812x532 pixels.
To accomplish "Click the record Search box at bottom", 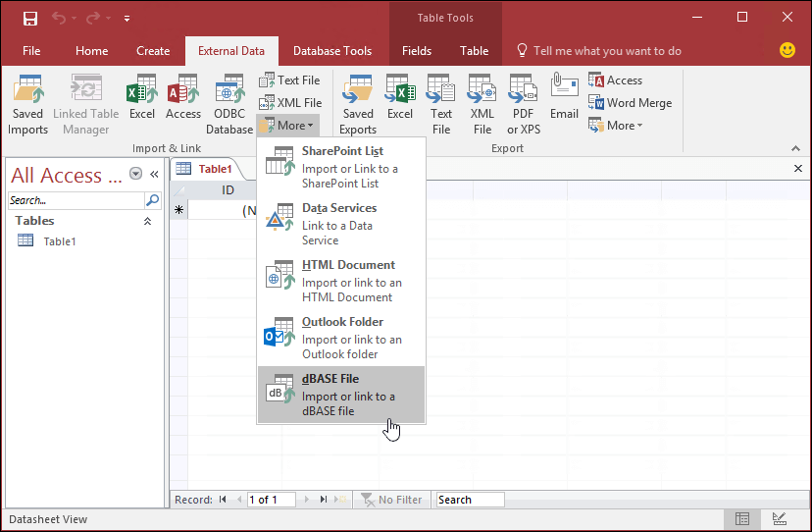I will pyautogui.click(x=470, y=500).
